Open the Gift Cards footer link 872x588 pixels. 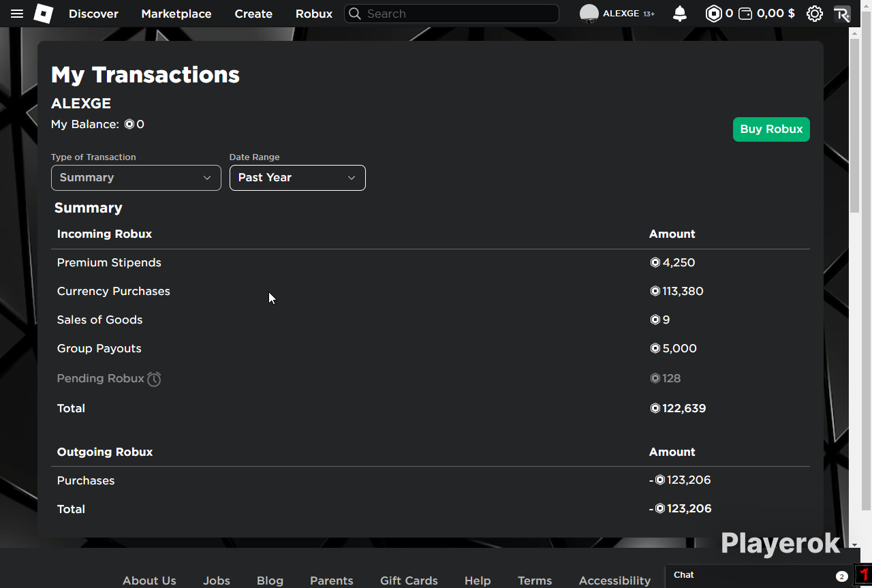pyautogui.click(x=409, y=581)
